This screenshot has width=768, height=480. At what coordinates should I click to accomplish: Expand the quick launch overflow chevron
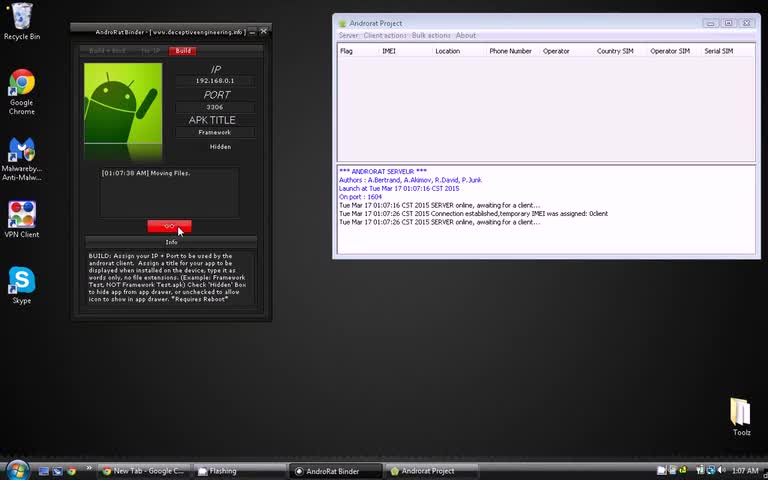point(89,468)
